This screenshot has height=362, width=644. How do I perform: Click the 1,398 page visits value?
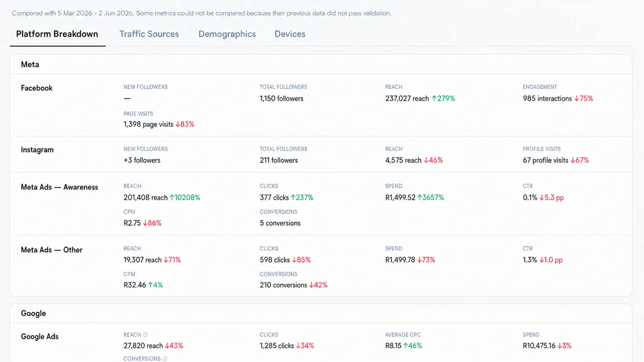[x=149, y=124]
